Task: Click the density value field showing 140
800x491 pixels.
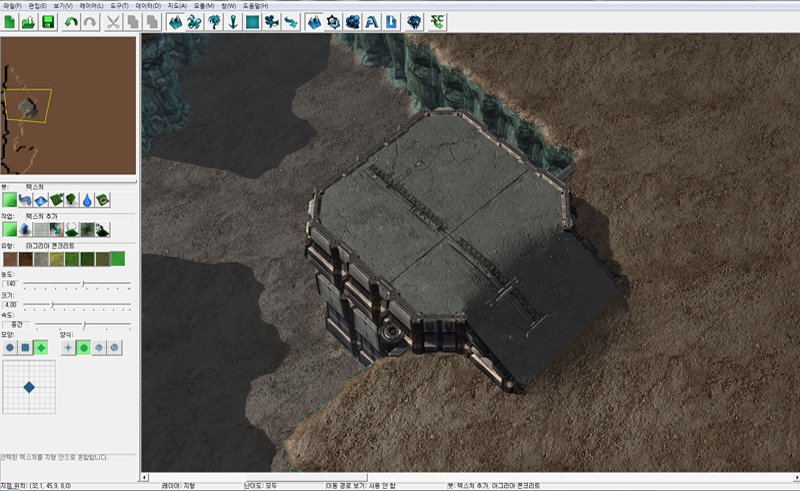Action: [11, 283]
